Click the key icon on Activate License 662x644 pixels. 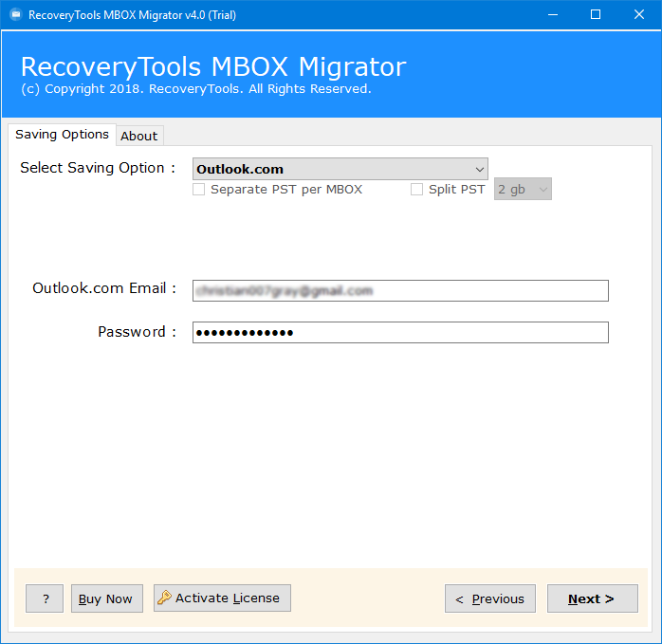click(164, 598)
